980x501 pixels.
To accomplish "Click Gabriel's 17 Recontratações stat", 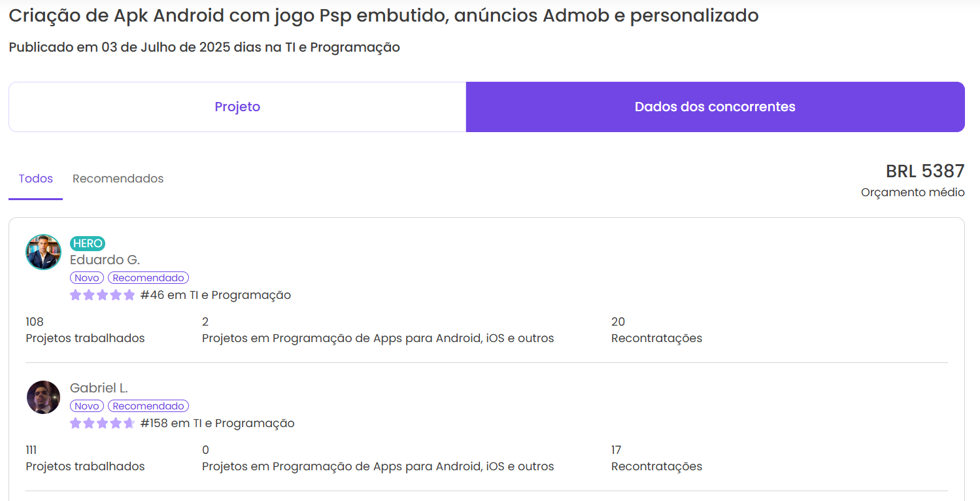I will pos(656,458).
